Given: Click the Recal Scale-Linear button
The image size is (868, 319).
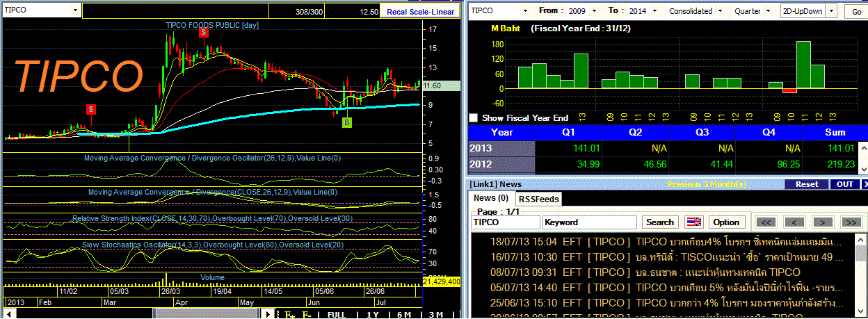Looking at the screenshot, I should coord(420,12).
